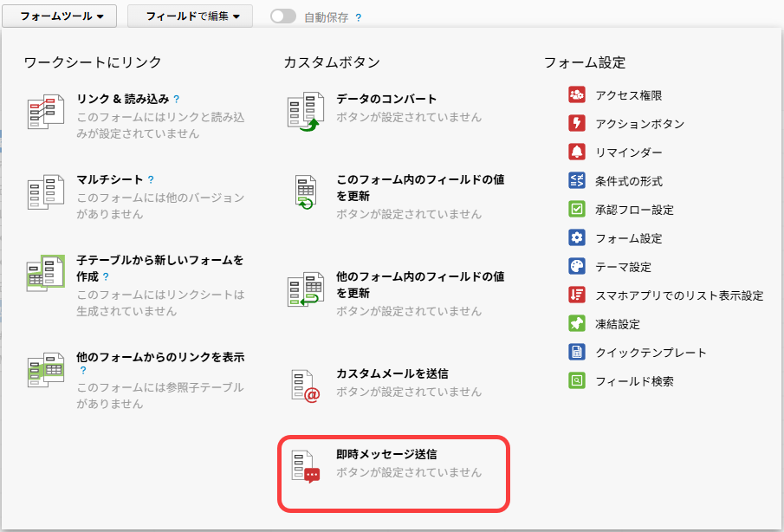The image size is (784, 532).
Task: Click the ワークシートにリンク heading
Action: tap(93, 62)
